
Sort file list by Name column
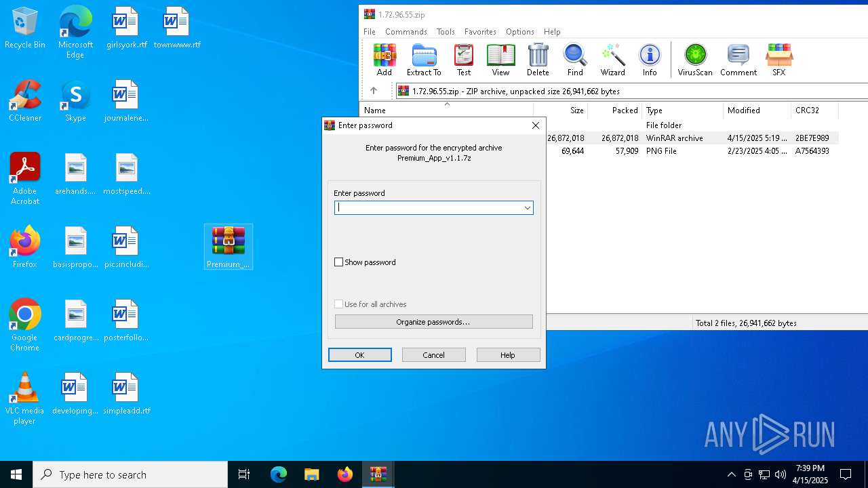(447, 110)
